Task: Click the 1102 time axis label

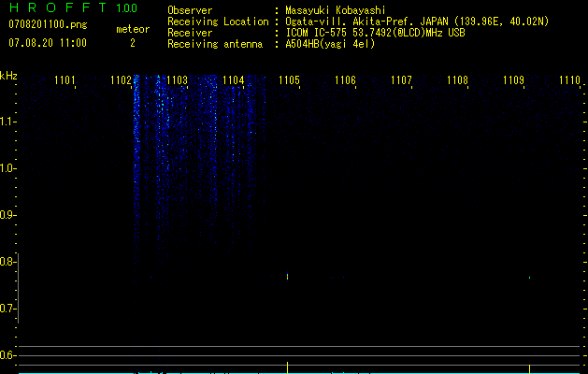Action: [x=121, y=80]
